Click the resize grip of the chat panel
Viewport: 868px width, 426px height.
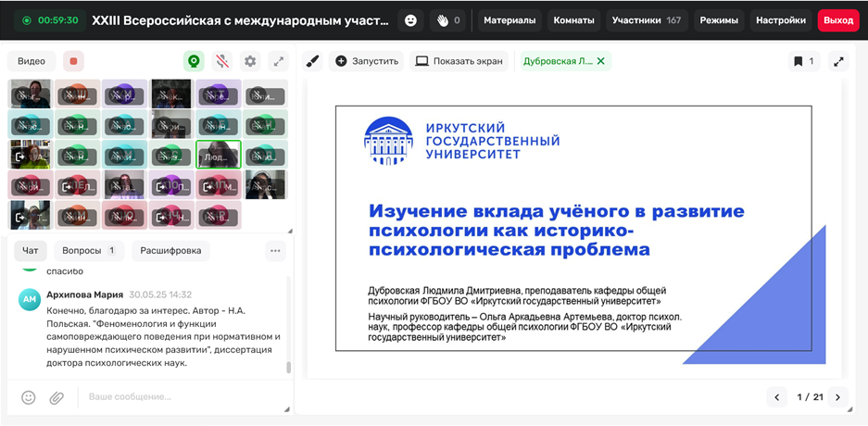click(x=287, y=409)
